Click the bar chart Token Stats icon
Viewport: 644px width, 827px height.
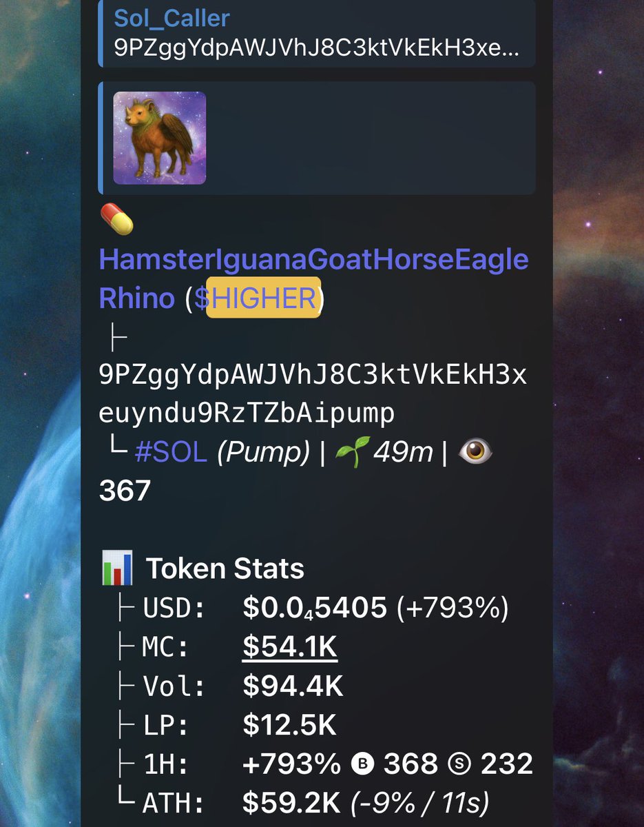tap(116, 569)
